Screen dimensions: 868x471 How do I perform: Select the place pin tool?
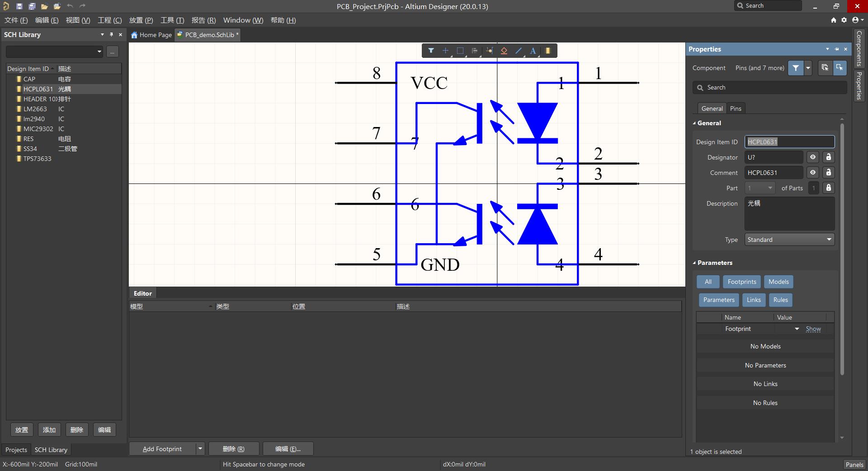click(490, 51)
